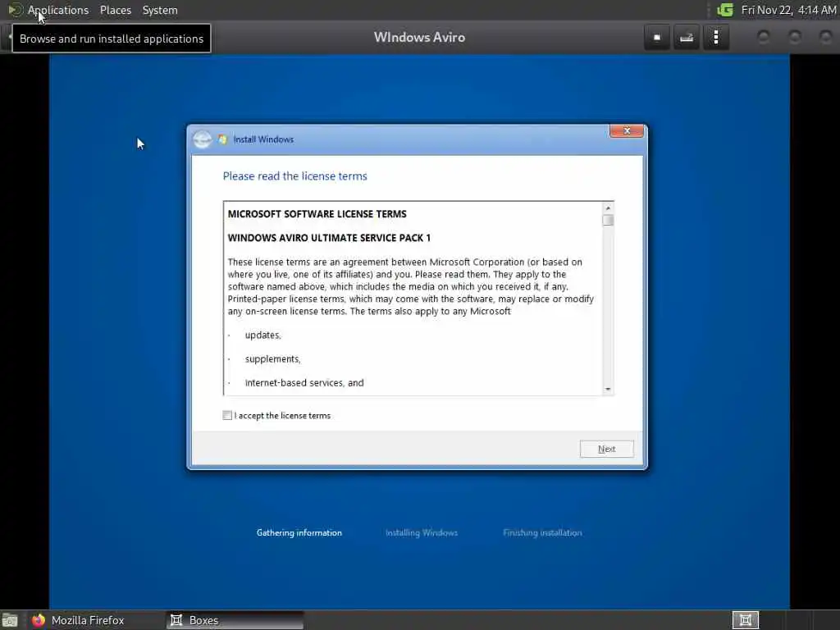Click the last round window control of Boxes
Image resolution: width=840 pixels, height=630 pixels.
pos(826,37)
